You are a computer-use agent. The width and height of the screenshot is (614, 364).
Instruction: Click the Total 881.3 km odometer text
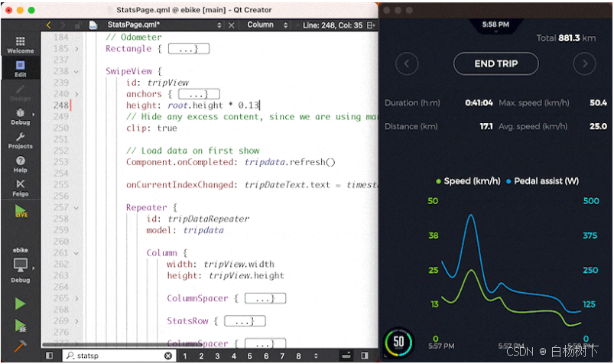pyautogui.click(x=566, y=38)
